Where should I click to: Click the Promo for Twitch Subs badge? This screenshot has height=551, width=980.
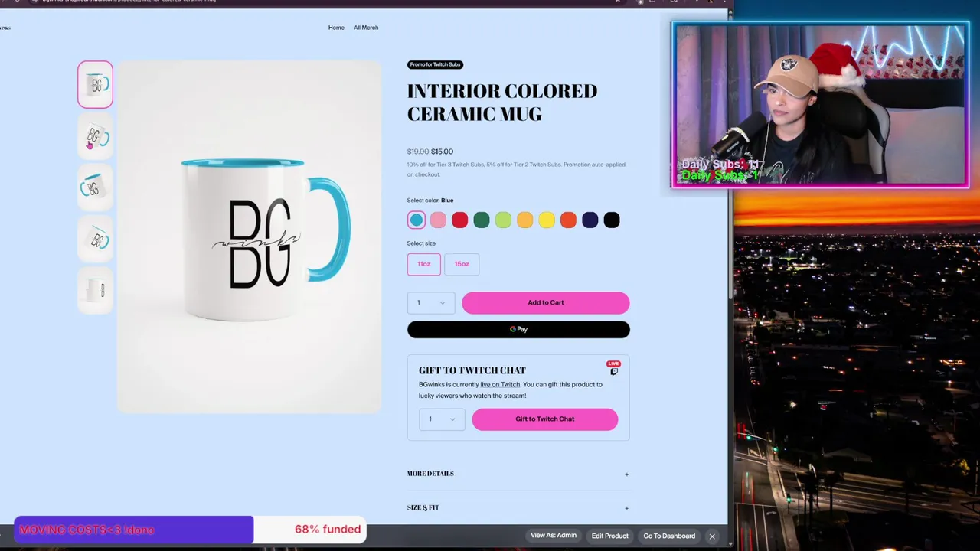435,64
